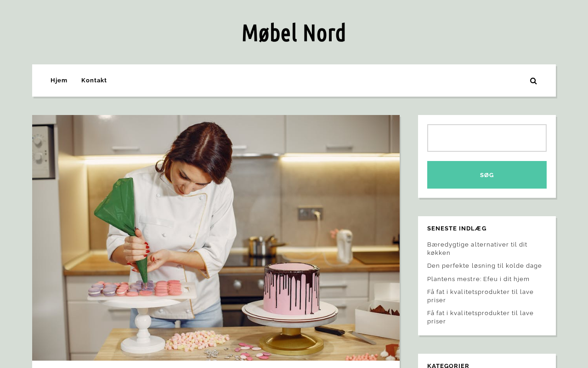Click the Møbel Nord site title

[x=294, y=33]
